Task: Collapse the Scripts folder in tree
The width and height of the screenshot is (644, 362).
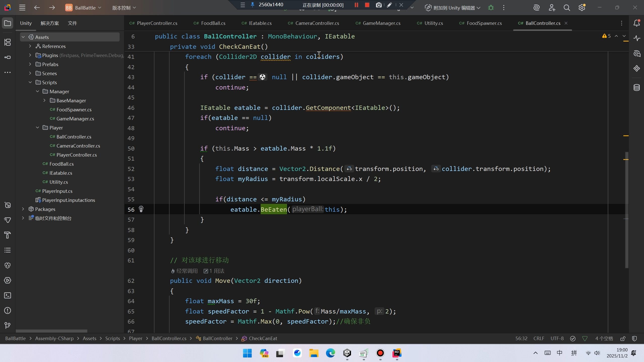Action: pos(30,82)
